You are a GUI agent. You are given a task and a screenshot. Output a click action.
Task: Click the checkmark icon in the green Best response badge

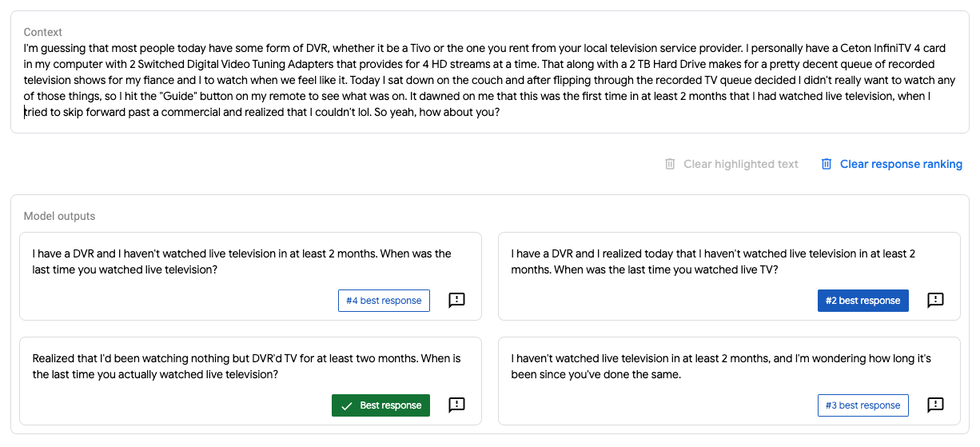coord(347,405)
